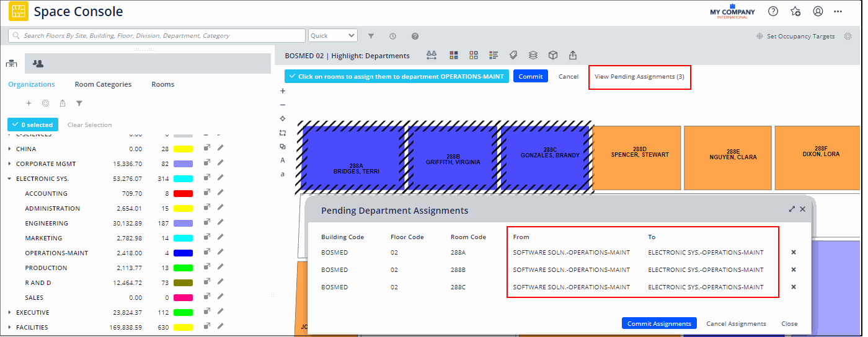Remove pending assignment for room 288C
The image size is (868, 337).
pyautogui.click(x=794, y=287)
